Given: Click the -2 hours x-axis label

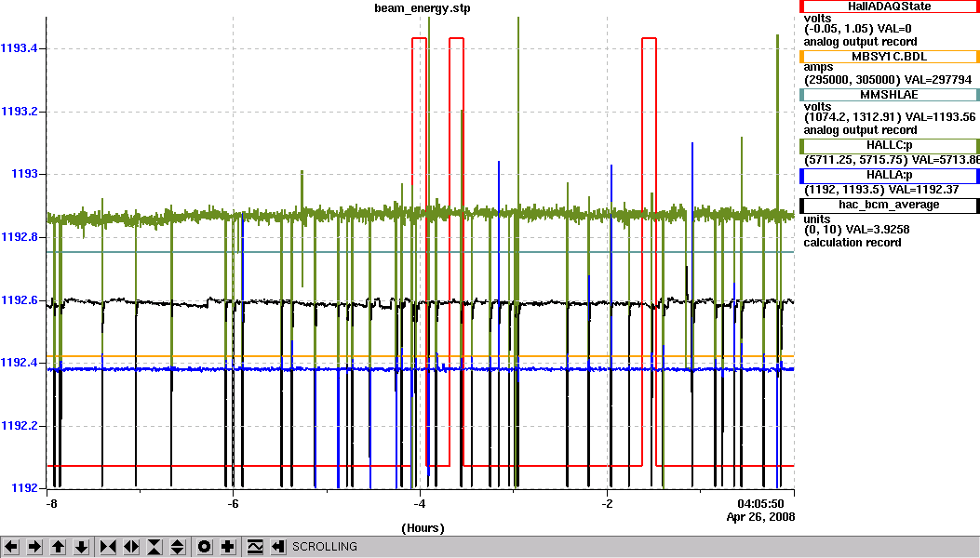Looking at the screenshot, I should point(606,504).
